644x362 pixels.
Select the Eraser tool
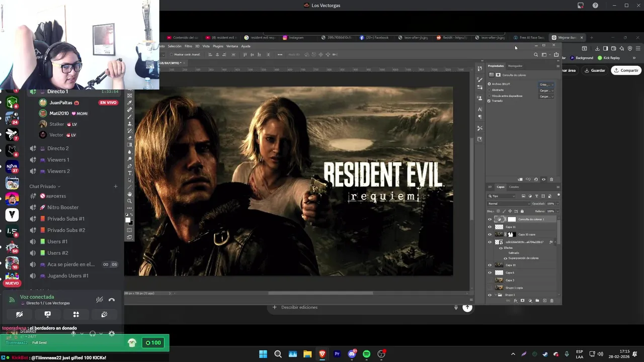click(129, 138)
